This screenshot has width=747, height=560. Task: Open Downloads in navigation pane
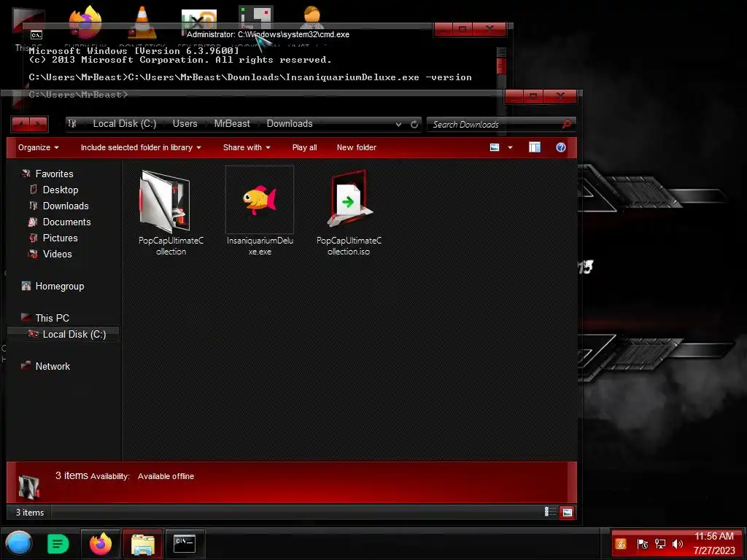point(66,206)
